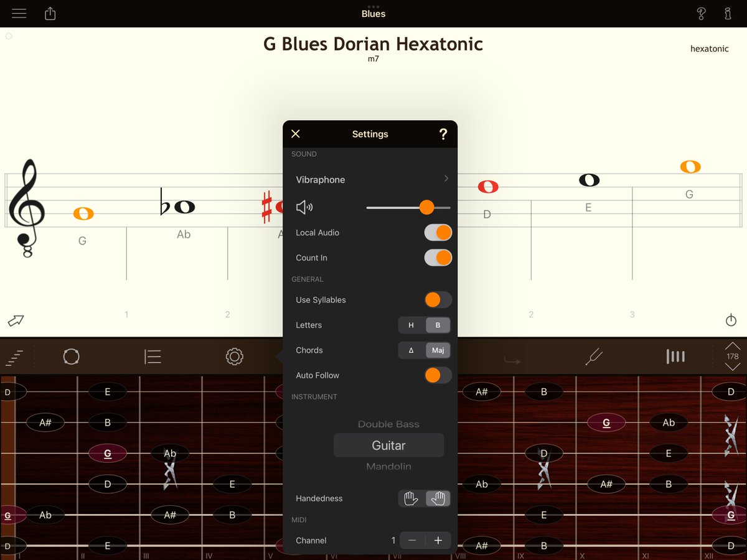
Task: Tap the high orange G note on staff
Action: click(x=690, y=166)
